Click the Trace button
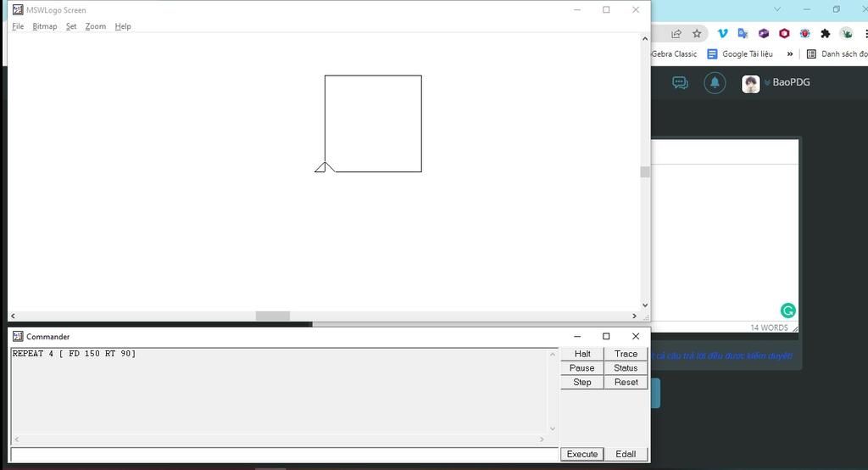868x470 pixels. 626,354
